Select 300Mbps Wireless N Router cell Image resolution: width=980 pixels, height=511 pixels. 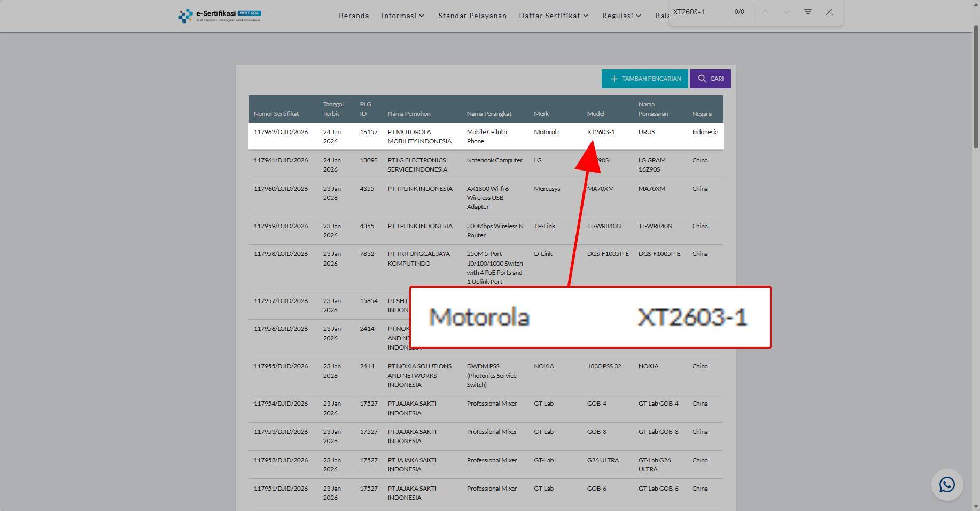coord(495,230)
